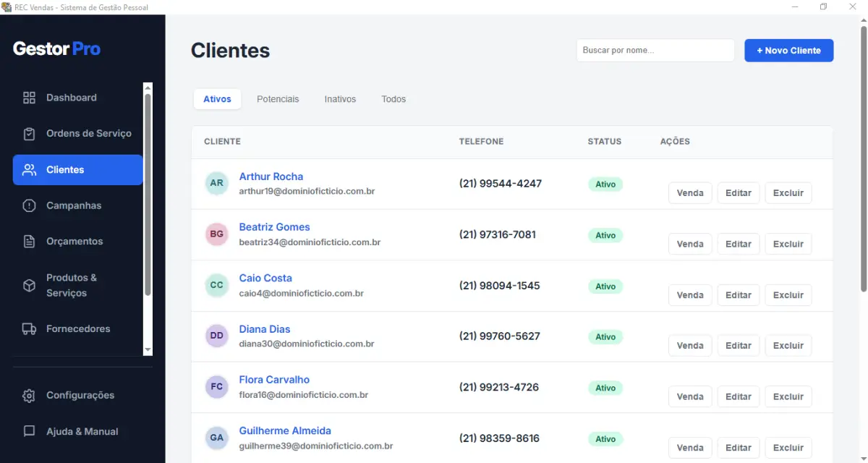Open Arthur Rocha's client profile
868x463 pixels.
click(271, 177)
